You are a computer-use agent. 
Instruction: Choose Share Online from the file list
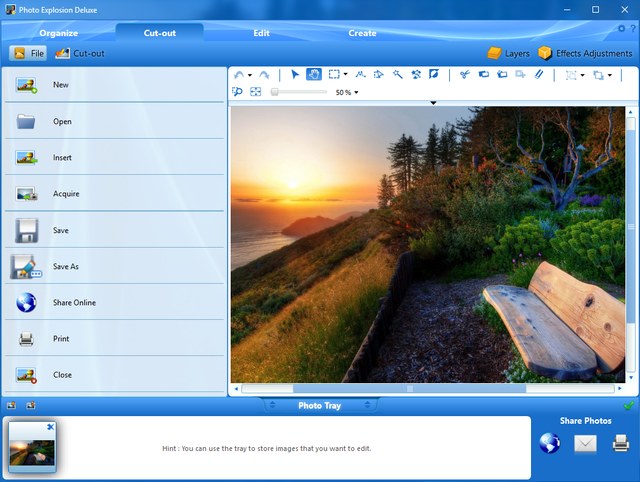pos(74,303)
